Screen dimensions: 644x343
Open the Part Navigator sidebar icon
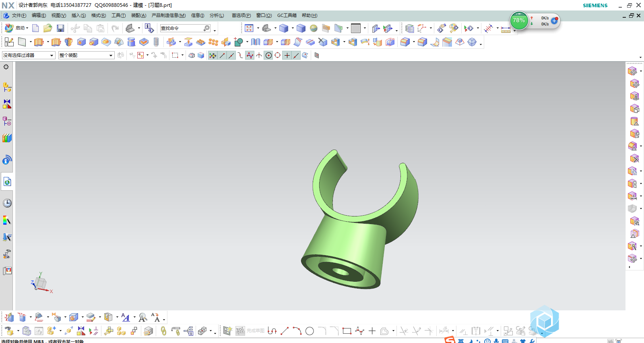click(x=7, y=121)
